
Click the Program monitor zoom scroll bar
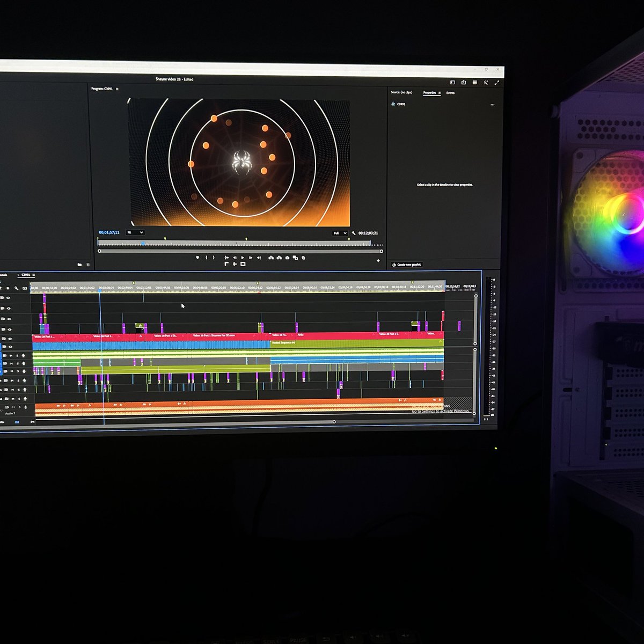(240, 251)
